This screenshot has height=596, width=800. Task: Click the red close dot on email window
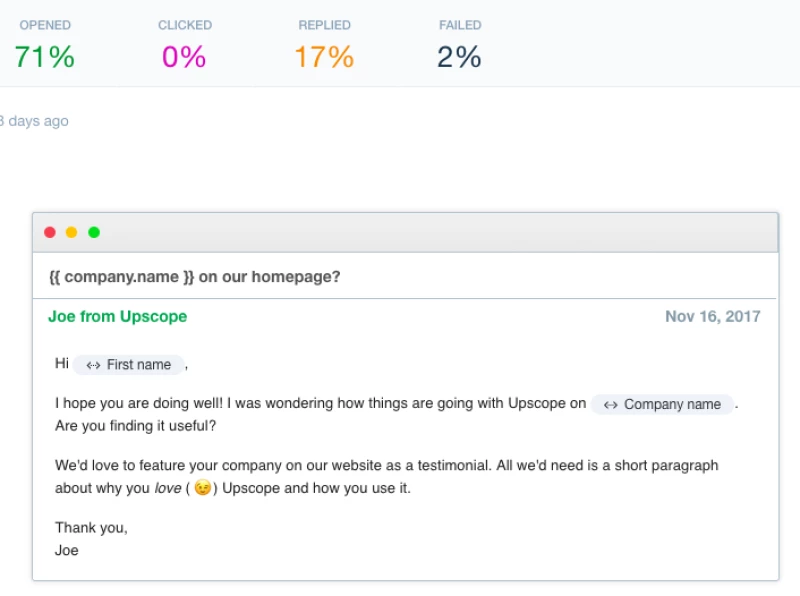(50, 233)
